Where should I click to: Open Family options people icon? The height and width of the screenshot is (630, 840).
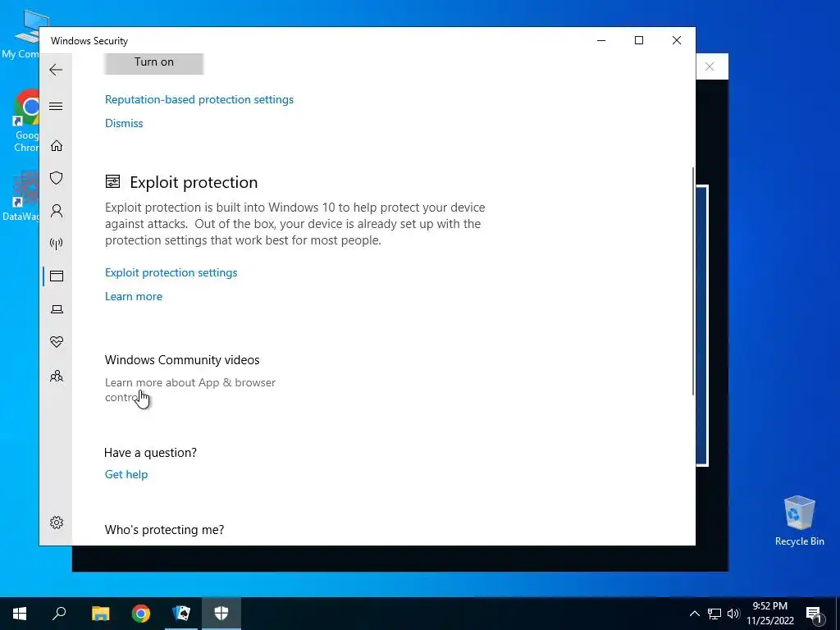57,376
